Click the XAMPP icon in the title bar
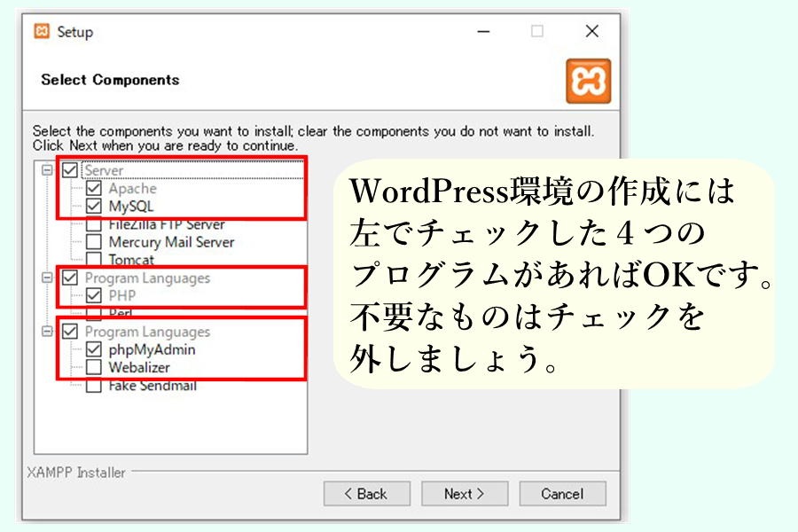The width and height of the screenshot is (798, 532). pyautogui.click(x=42, y=32)
